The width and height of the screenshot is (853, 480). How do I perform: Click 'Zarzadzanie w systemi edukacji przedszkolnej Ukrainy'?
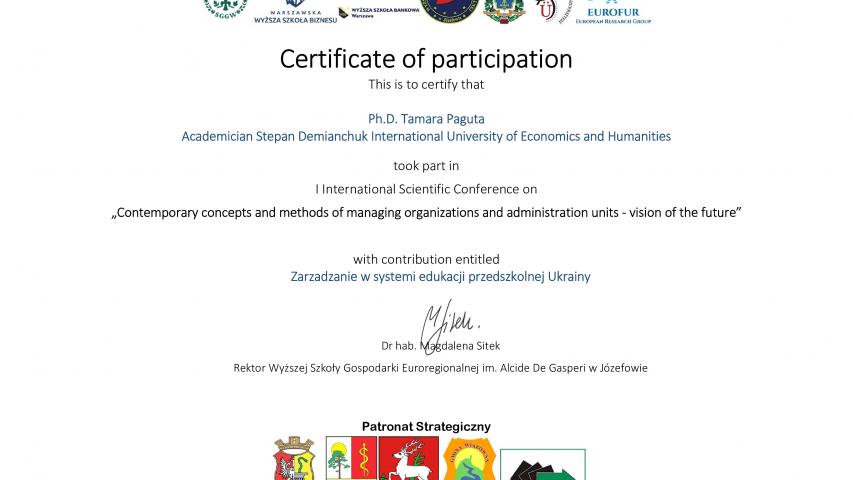coord(440,276)
